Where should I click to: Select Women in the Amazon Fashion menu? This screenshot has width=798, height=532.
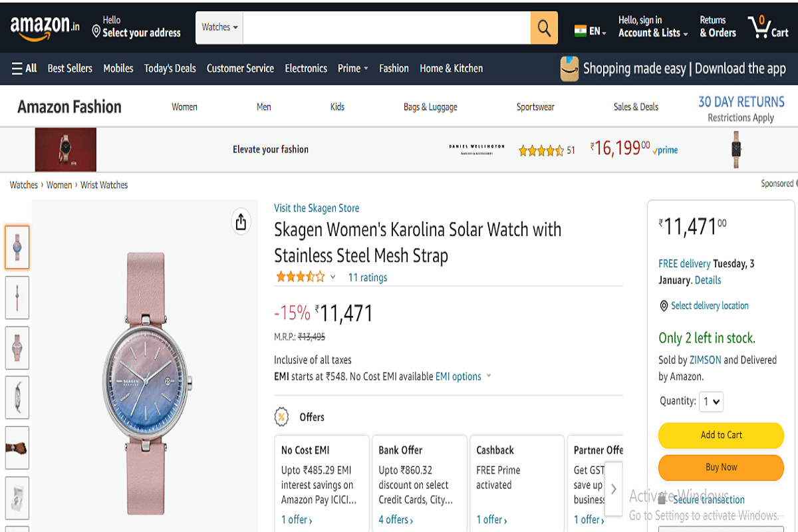184,106
